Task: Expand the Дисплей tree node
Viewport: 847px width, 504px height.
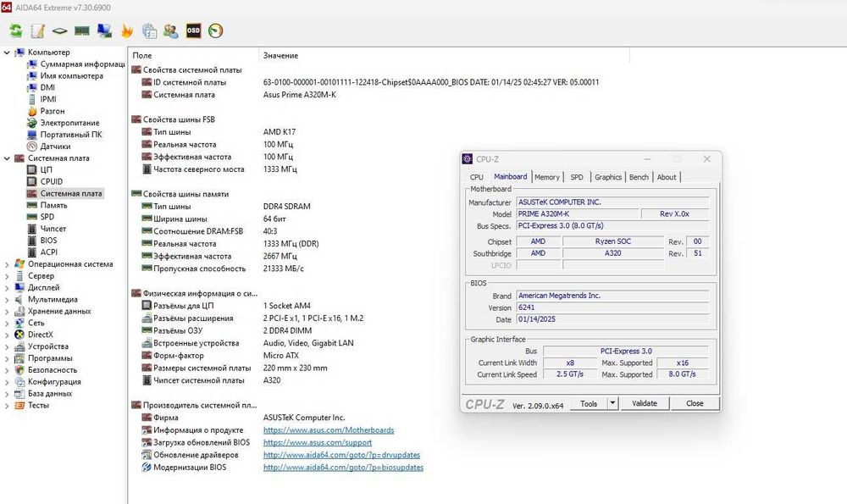Action: point(7,288)
